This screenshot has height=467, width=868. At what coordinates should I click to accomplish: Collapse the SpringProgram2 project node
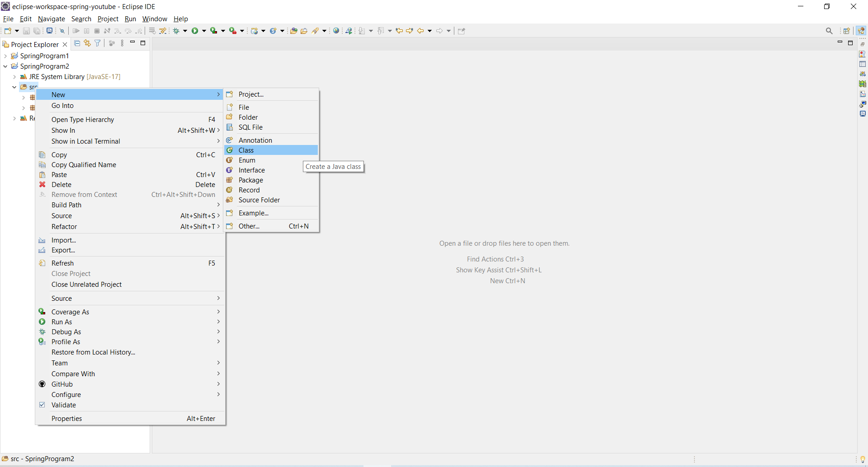[x=5, y=66]
